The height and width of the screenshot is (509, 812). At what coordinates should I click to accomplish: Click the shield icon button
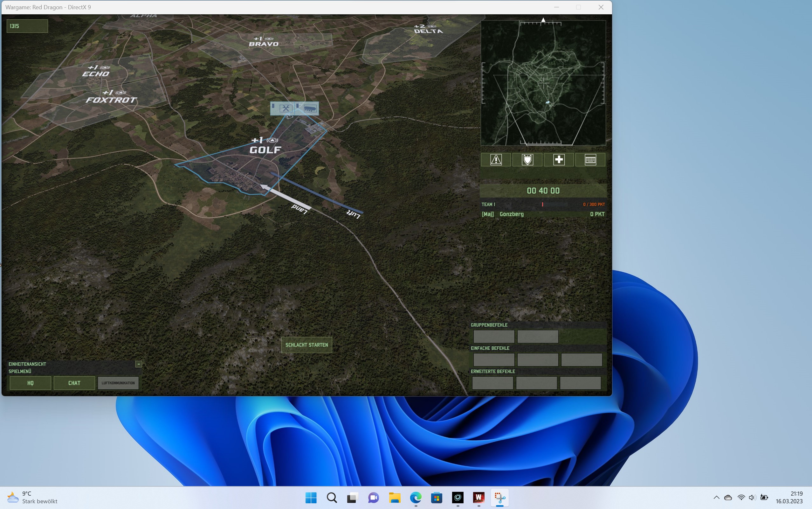pos(527,160)
